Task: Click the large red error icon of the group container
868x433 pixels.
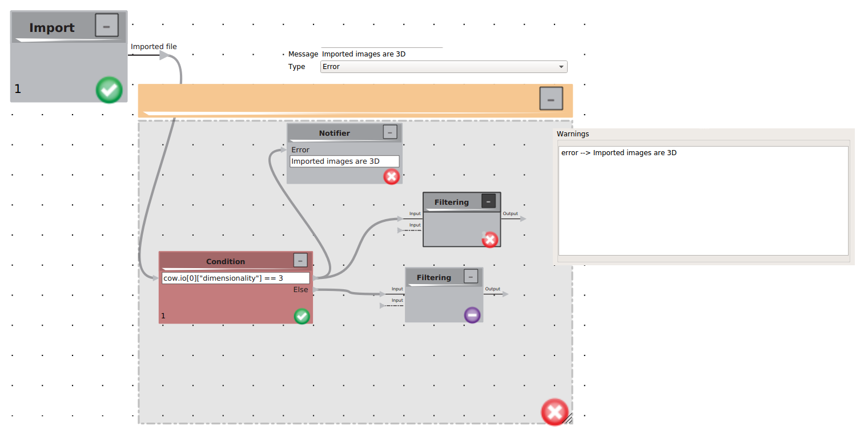Action: [x=554, y=412]
